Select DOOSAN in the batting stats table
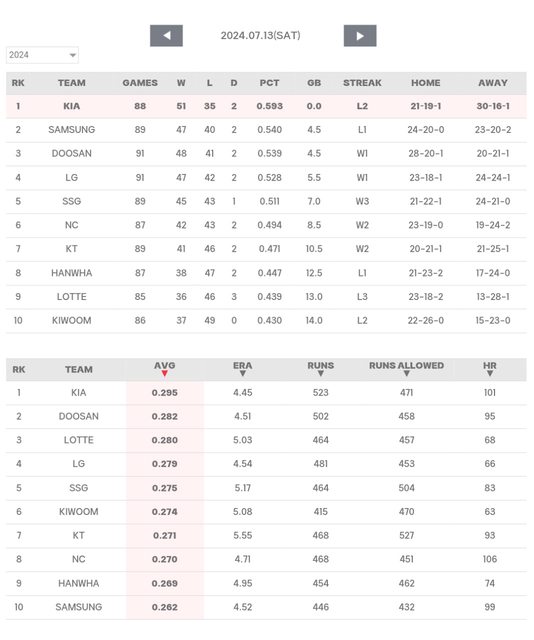The height and width of the screenshot is (640, 534). (78, 416)
